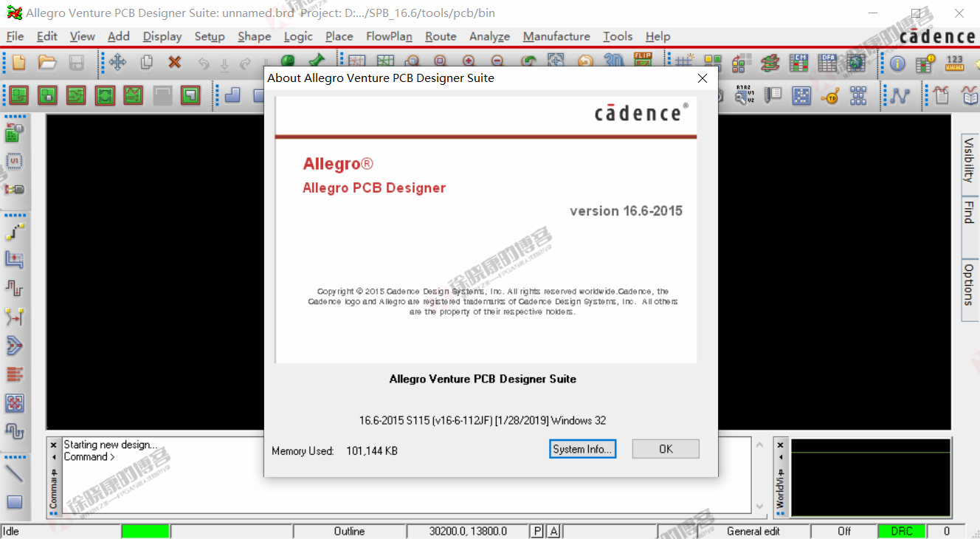The image size is (980, 539).
Task: Click the blue ratsnest zigzag icon
Action: (900, 95)
